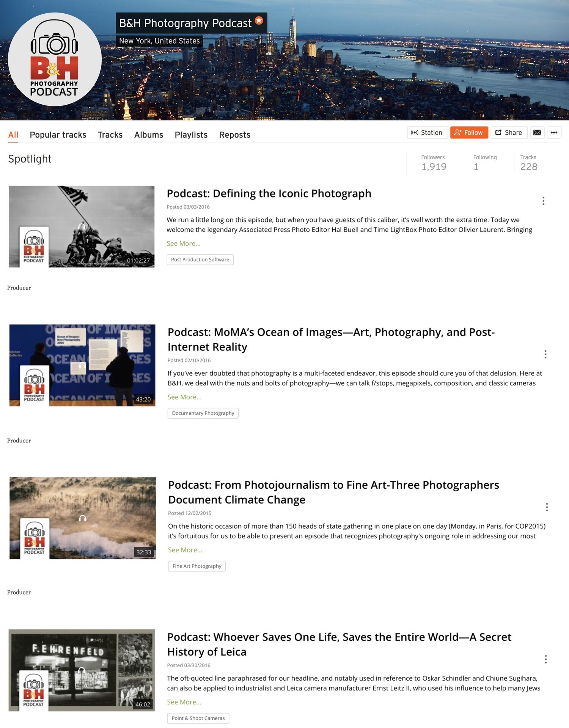Viewport: 569px width, 728px height.
Task: Play headphone icon on misty forest thumbnail
Action: pyautogui.click(x=83, y=518)
